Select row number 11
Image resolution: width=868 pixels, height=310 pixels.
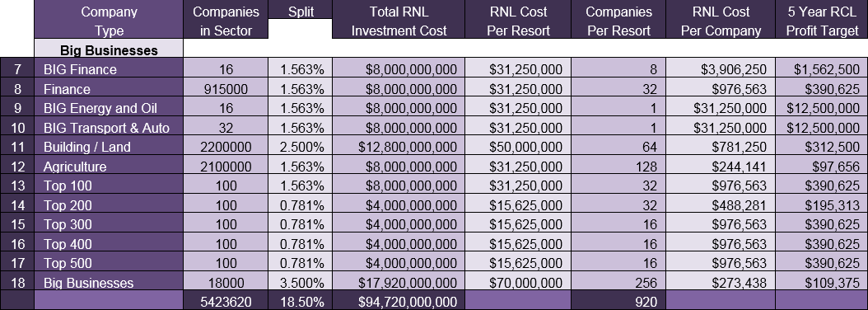click(17, 147)
